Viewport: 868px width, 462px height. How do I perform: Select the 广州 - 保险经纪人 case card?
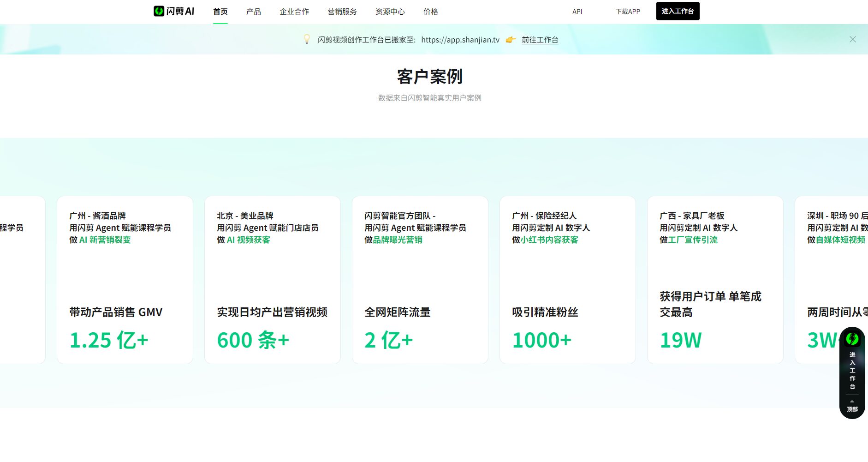pyautogui.click(x=568, y=280)
